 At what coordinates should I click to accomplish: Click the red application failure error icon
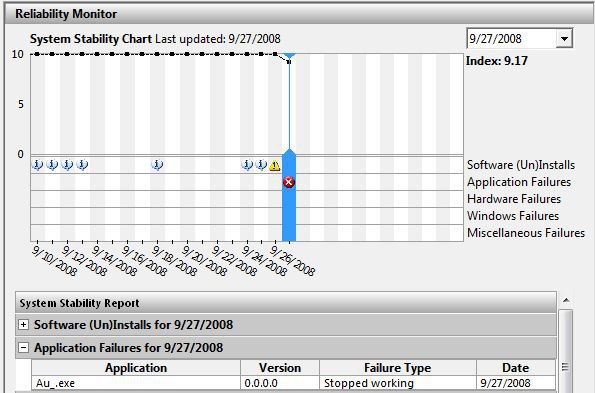(x=289, y=182)
